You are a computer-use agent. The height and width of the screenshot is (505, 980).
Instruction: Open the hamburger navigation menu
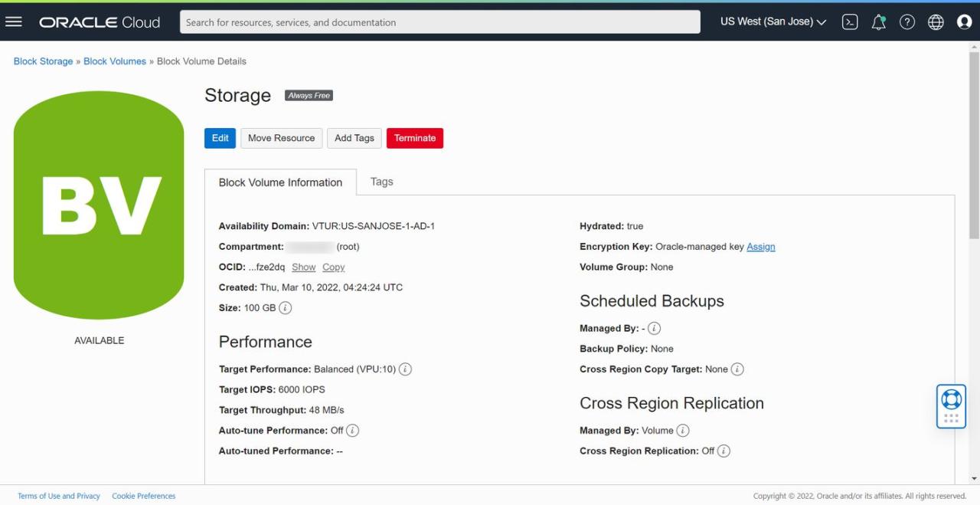(x=14, y=21)
